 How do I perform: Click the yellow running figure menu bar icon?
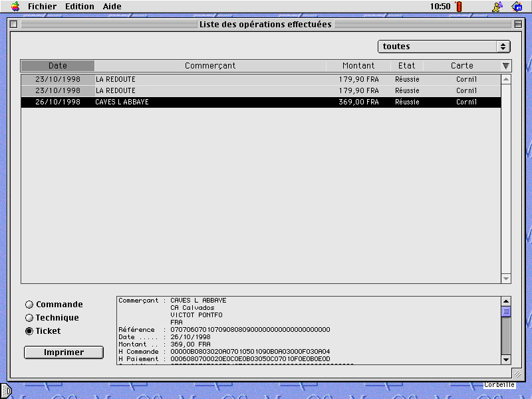tap(497, 7)
